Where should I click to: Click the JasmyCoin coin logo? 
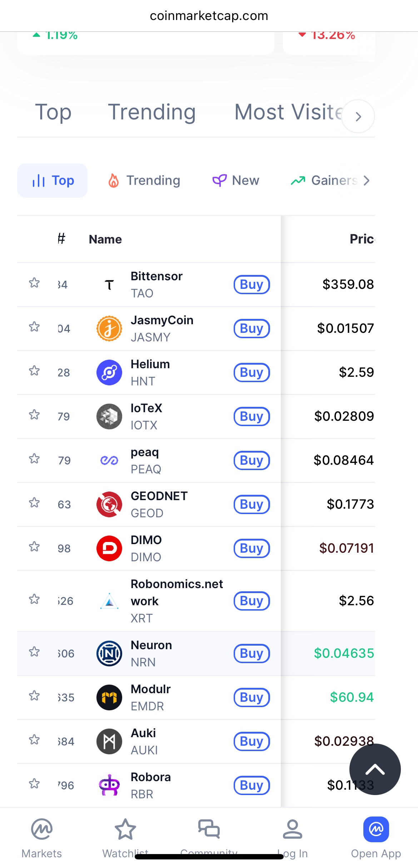pyautogui.click(x=109, y=328)
